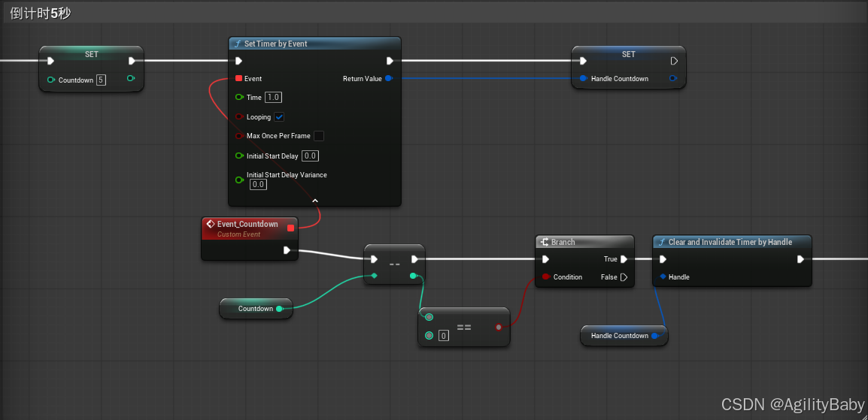Image resolution: width=868 pixels, height=420 pixels.
Task: Click the Branch Condition pin
Action: pyautogui.click(x=546, y=276)
